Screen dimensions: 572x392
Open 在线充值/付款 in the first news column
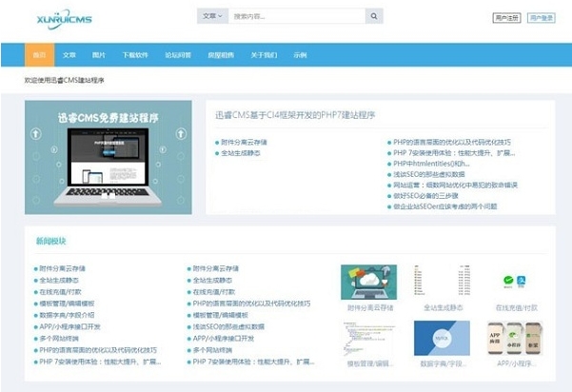click(x=60, y=292)
